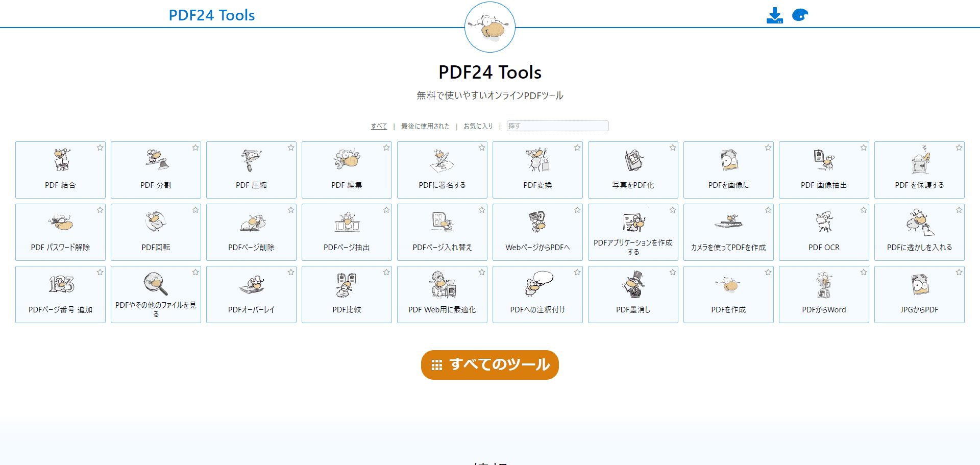Screen dimensions: 980x465
Task: Click the download icon in the header
Action: click(x=774, y=15)
